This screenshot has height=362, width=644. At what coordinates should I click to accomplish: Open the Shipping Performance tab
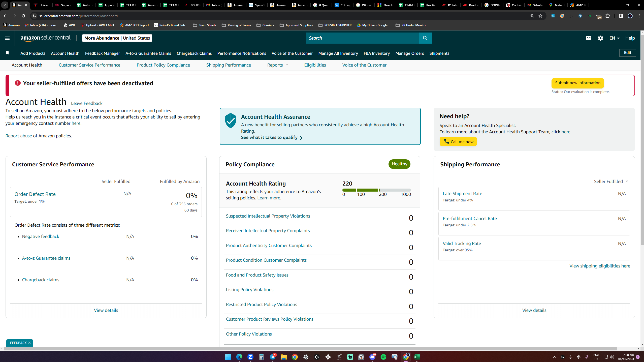click(x=229, y=65)
